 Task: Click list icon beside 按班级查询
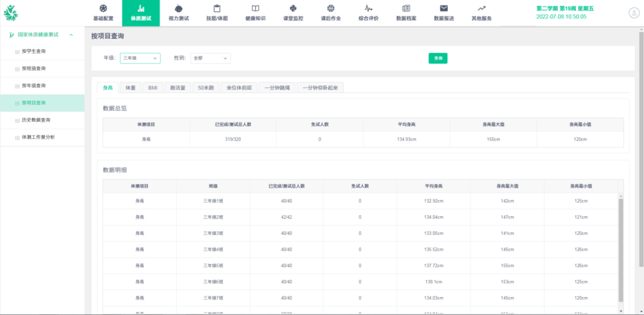coord(17,69)
